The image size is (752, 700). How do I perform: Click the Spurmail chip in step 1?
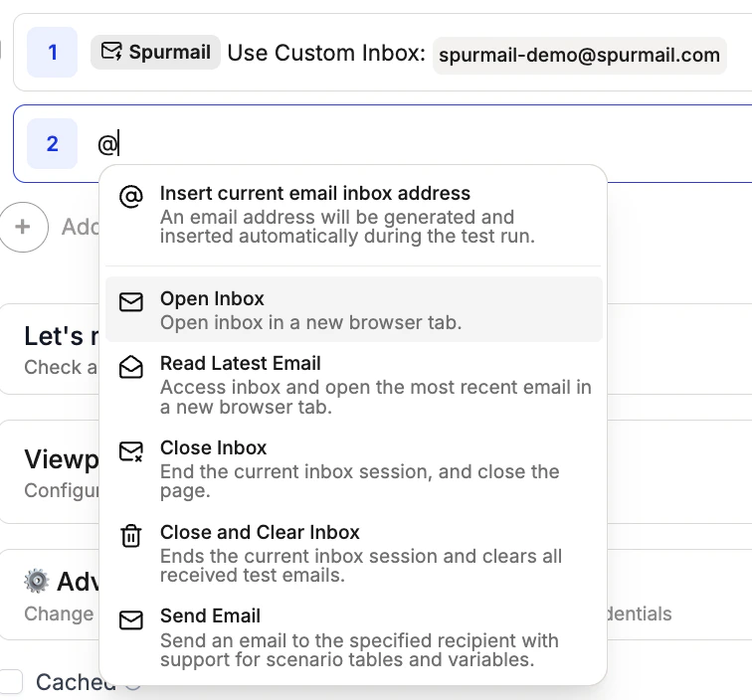tap(155, 52)
